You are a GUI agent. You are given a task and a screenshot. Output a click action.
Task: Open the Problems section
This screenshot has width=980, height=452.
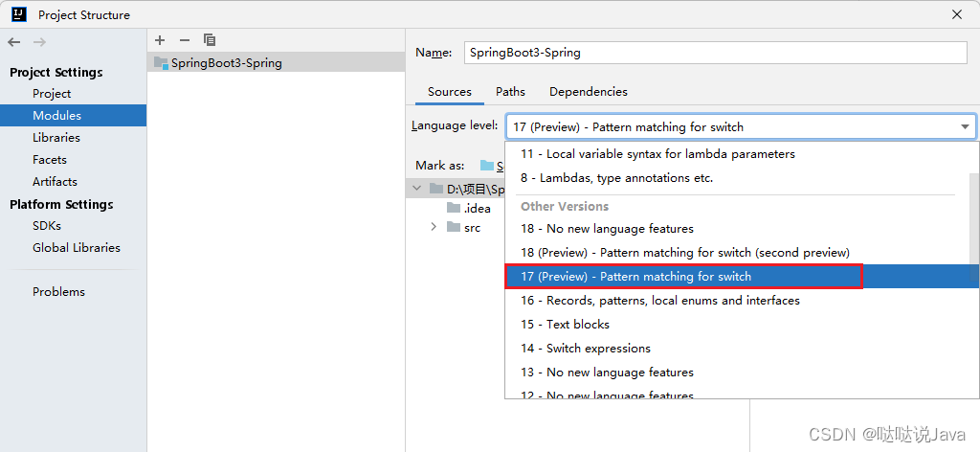tap(58, 291)
